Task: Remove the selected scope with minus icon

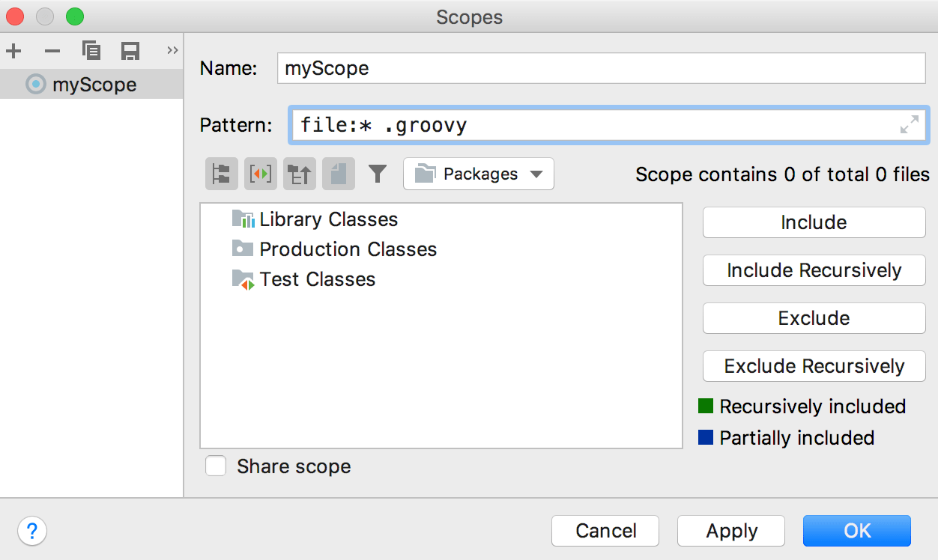Action: (52, 51)
